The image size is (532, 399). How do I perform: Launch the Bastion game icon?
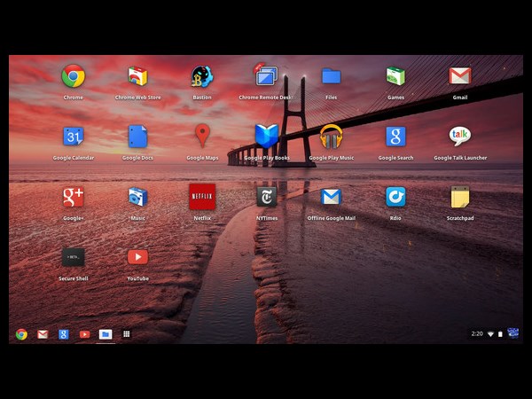coord(202,76)
